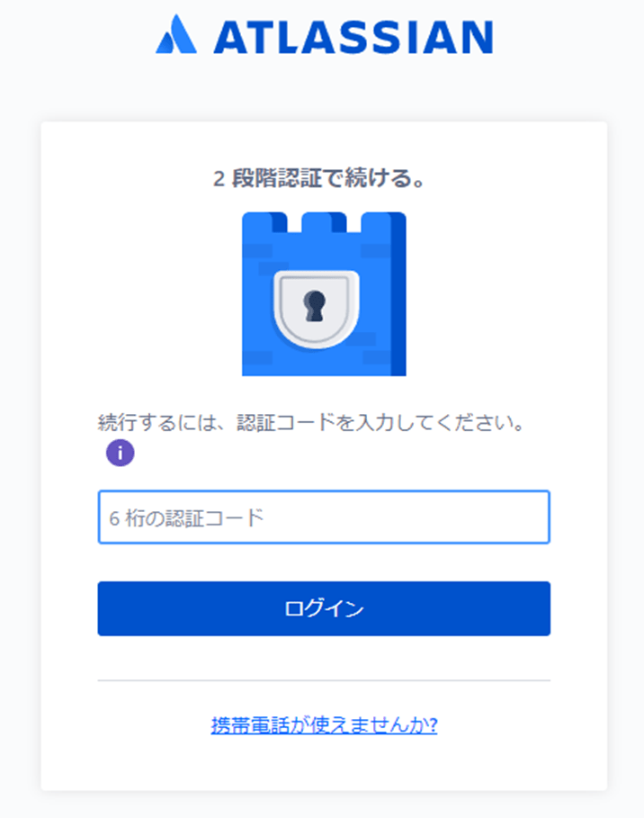Click the digit 2 in the heading

click(x=219, y=179)
